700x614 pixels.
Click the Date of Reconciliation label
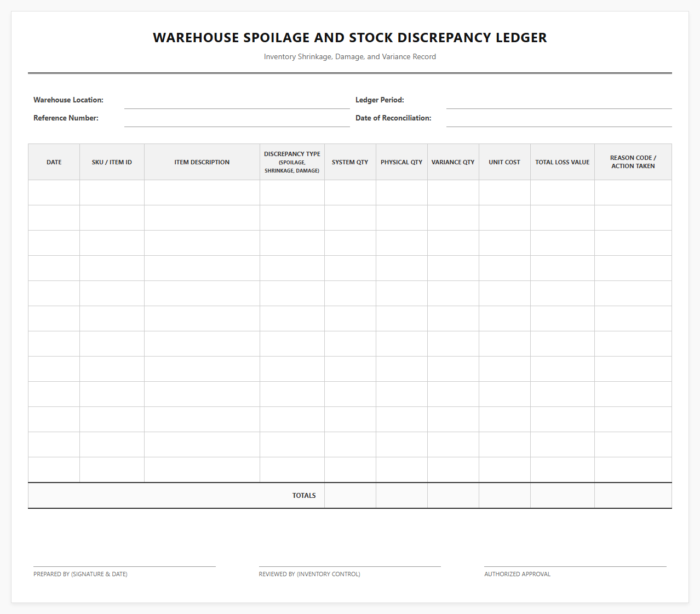click(x=393, y=118)
